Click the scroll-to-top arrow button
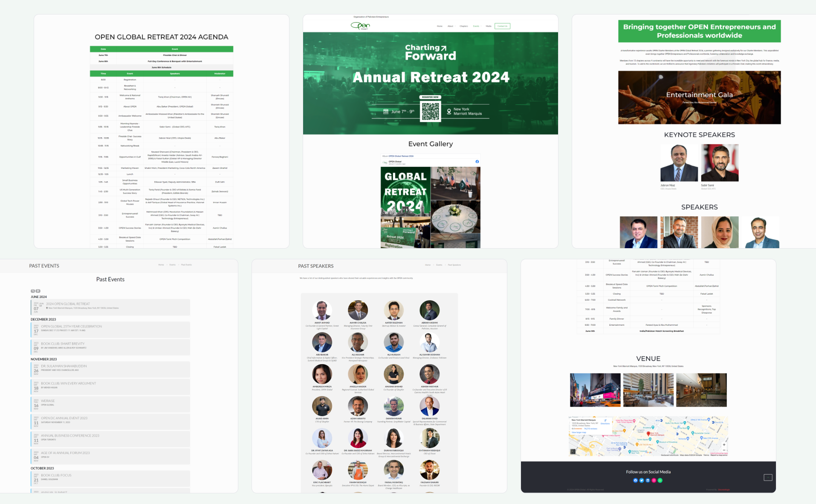Image resolution: width=816 pixels, height=504 pixels. pos(768,478)
